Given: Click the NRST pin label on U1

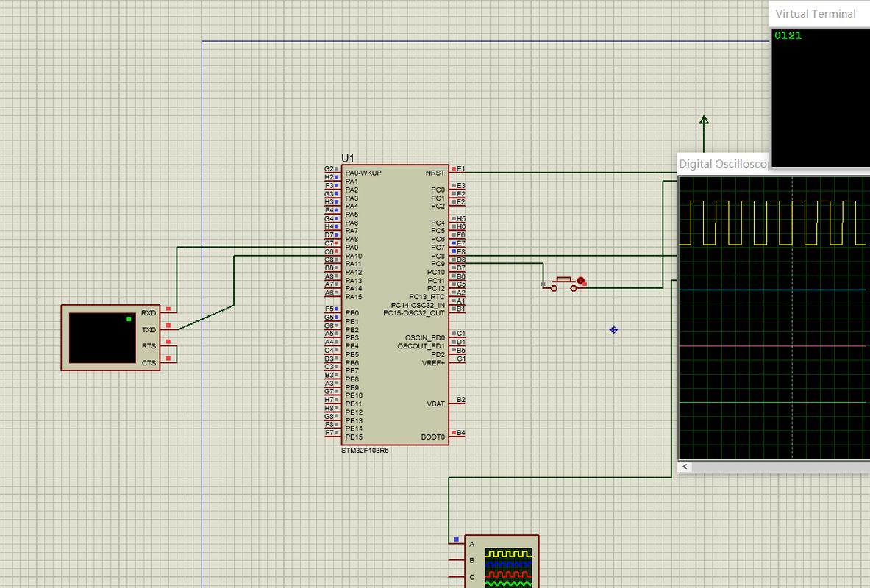Looking at the screenshot, I should pos(435,173).
